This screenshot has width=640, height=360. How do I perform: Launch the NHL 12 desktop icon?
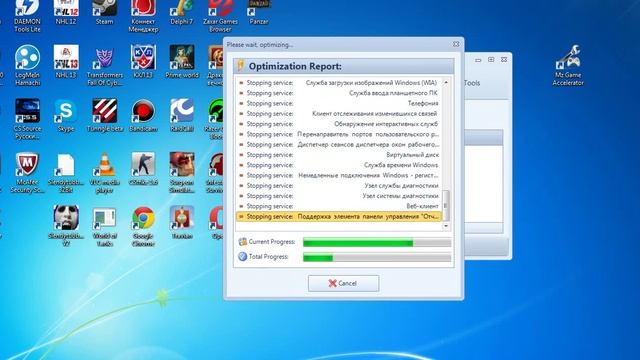66,13
